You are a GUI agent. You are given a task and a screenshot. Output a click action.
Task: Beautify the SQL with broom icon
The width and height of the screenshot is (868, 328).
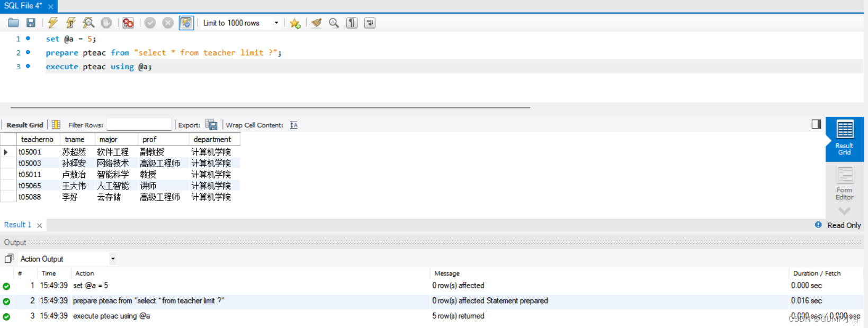tap(316, 23)
